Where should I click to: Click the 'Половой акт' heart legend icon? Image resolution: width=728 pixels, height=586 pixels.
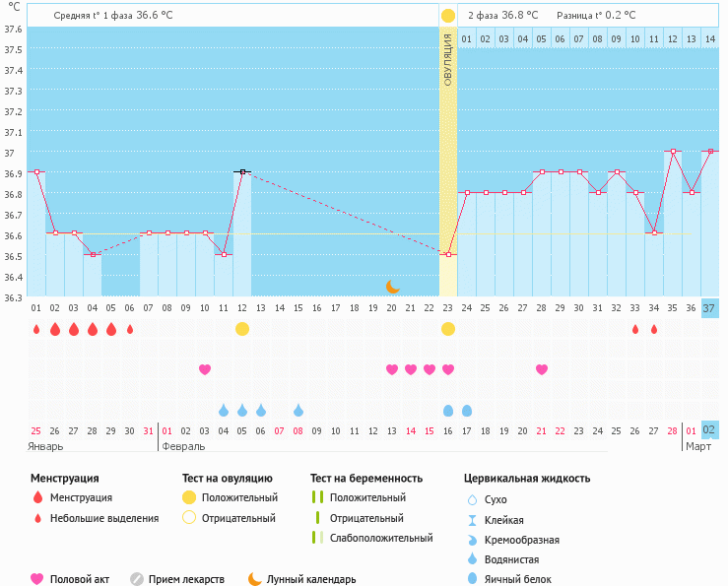(37, 579)
